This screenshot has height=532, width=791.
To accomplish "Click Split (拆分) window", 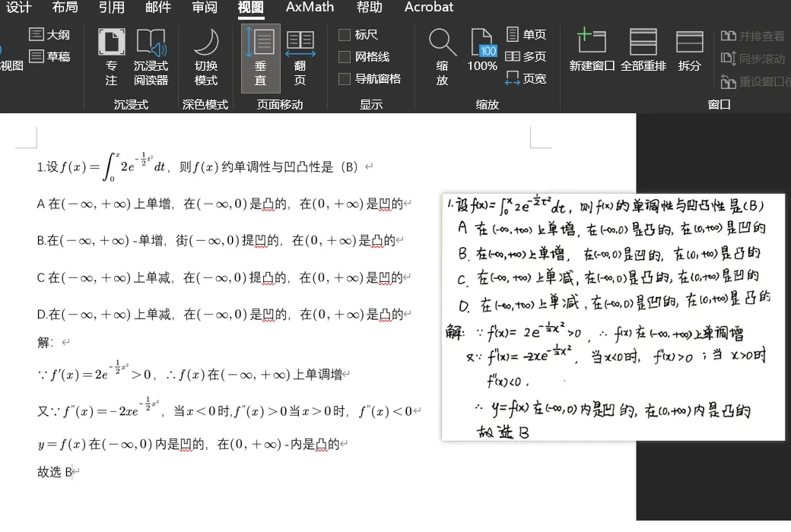I will (690, 50).
